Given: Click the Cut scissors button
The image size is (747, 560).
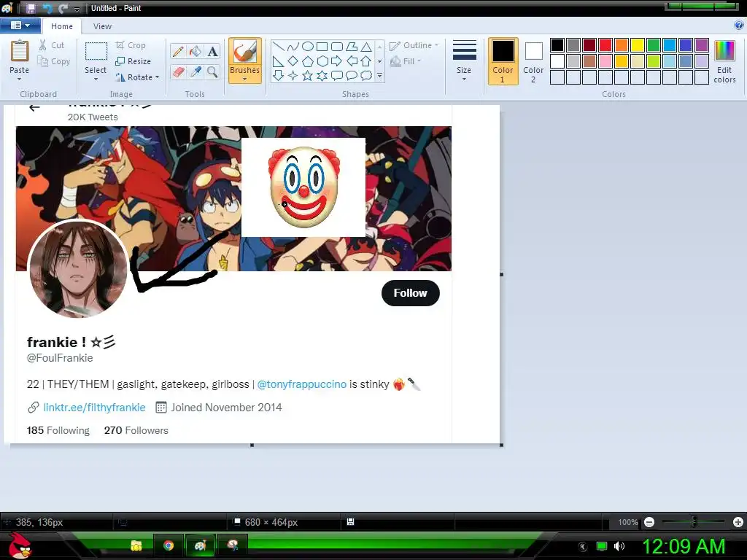Looking at the screenshot, I should (x=51, y=45).
